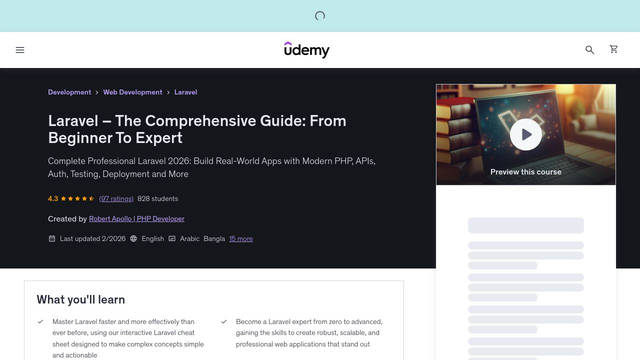Click the English language text

(153, 239)
